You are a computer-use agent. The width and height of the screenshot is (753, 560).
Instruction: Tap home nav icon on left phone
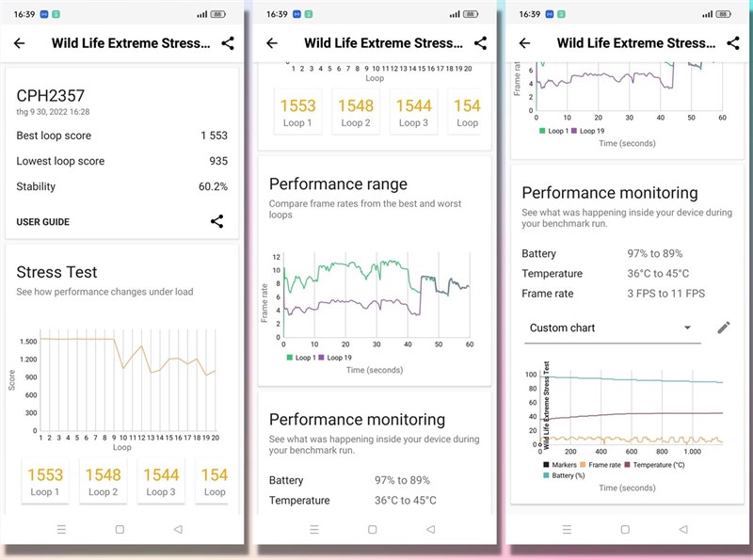[120, 529]
